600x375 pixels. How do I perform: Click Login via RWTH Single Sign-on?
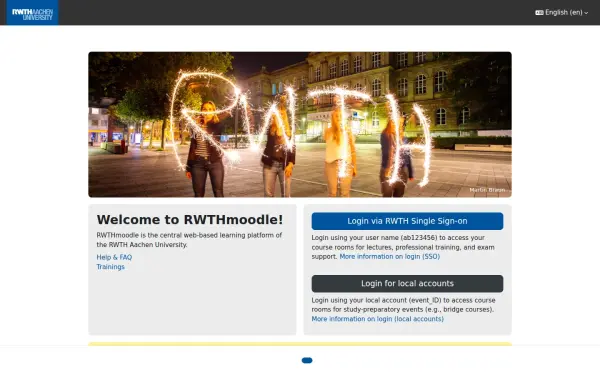[x=407, y=221]
